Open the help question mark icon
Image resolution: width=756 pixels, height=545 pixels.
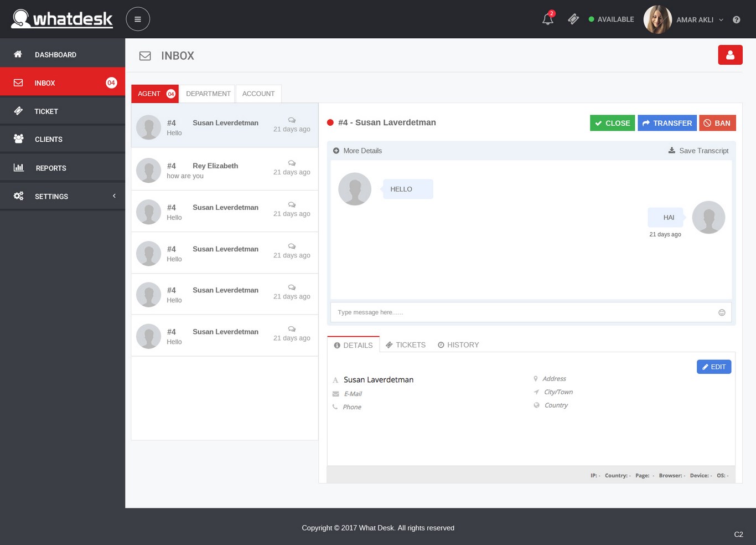(x=736, y=20)
